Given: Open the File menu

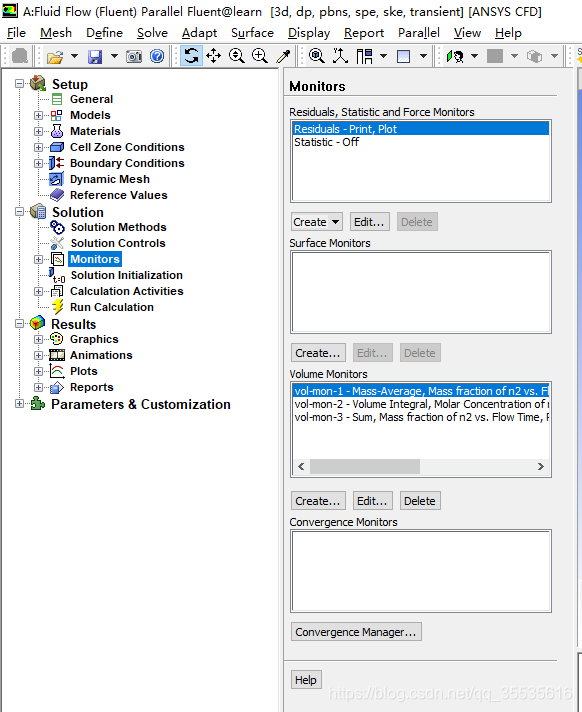Looking at the screenshot, I should click(x=16, y=33).
